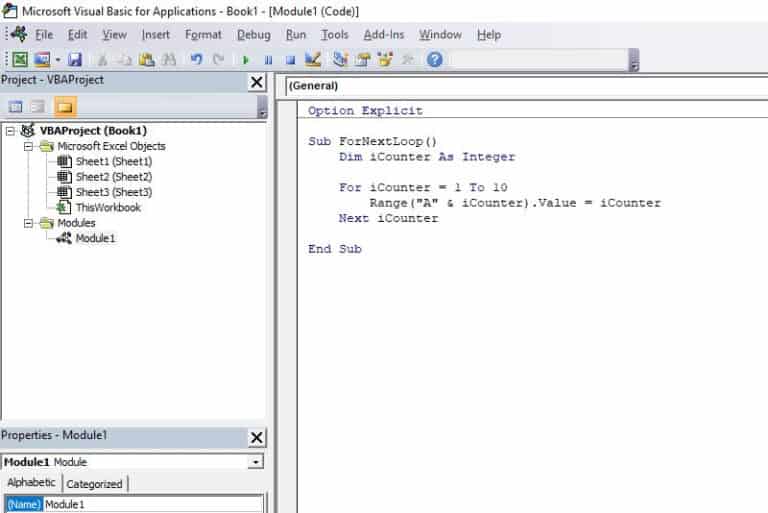This screenshot has height=513, width=768.
Task: Select Sheet2 (Sheet2) in project tree
Action: 114,177
